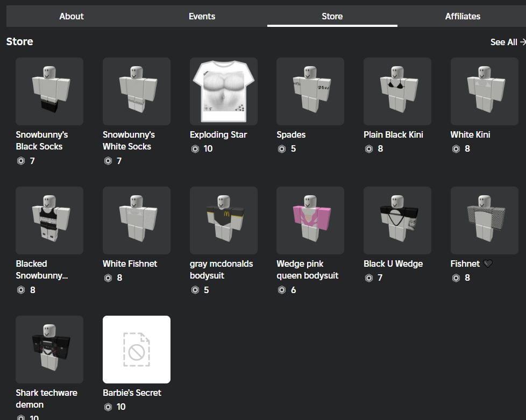Open the Blacked Snowbunny item thumbnail
This screenshot has height=420, width=526.
(49, 220)
